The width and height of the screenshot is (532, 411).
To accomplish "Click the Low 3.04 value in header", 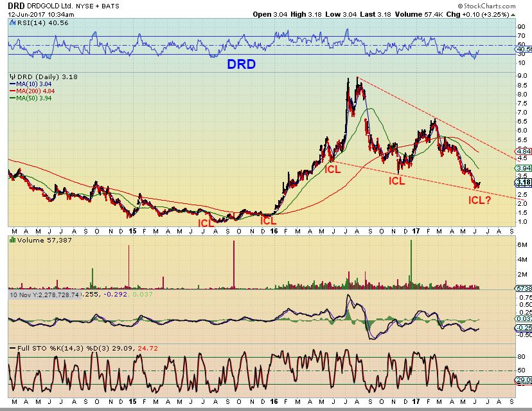I will (x=341, y=15).
